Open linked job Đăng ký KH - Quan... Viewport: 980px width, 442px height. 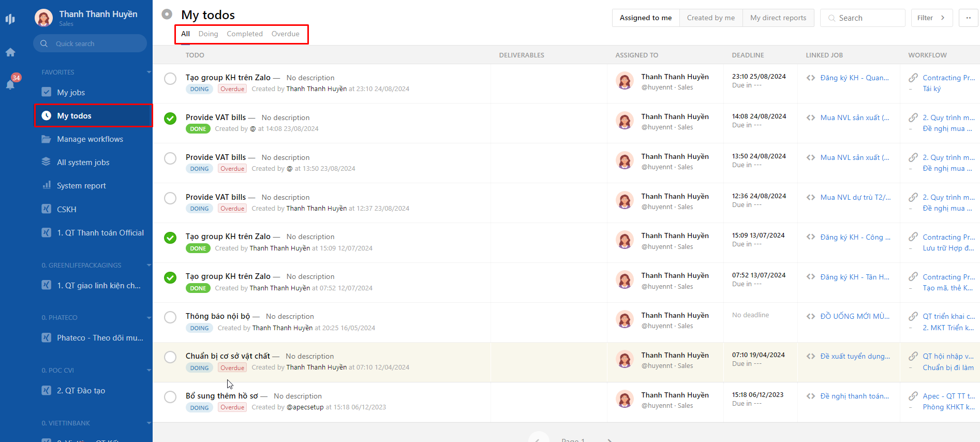coord(854,78)
